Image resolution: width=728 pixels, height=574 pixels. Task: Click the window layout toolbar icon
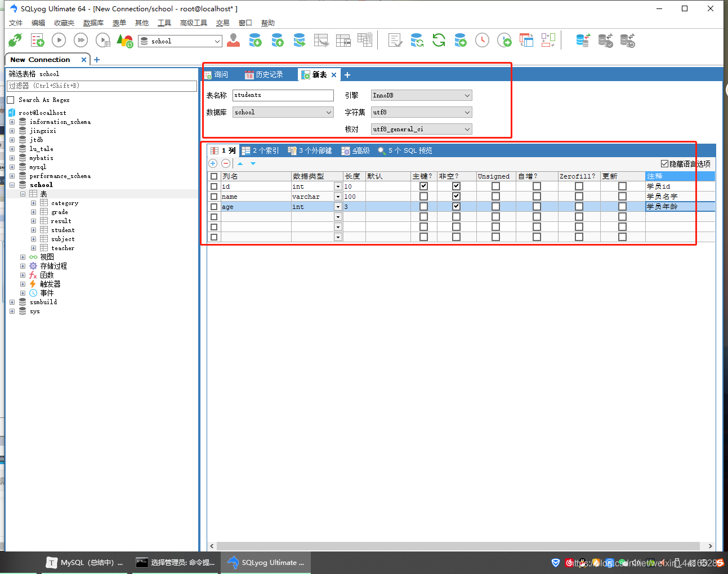pos(526,40)
